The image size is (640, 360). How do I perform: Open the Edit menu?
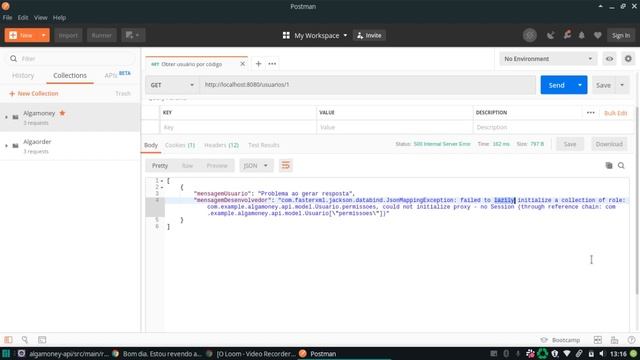tap(23, 18)
